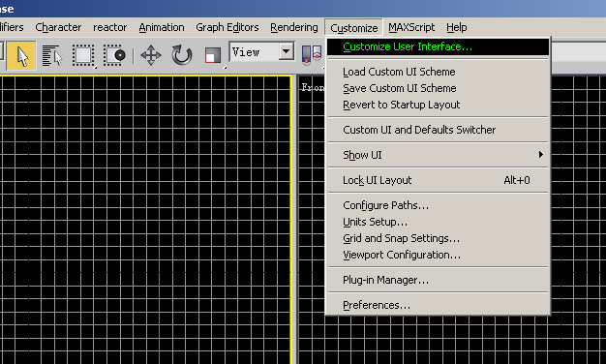Select the Select Object arrow tool
This screenshot has width=606, height=364.
click(x=21, y=55)
